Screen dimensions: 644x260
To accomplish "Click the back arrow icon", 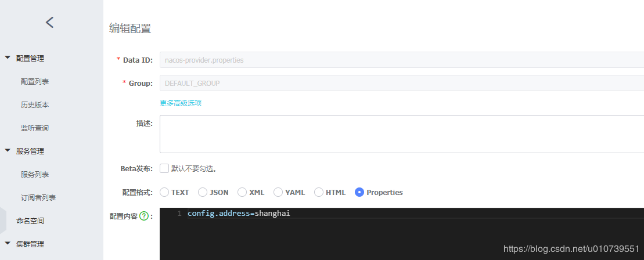I will (x=50, y=22).
